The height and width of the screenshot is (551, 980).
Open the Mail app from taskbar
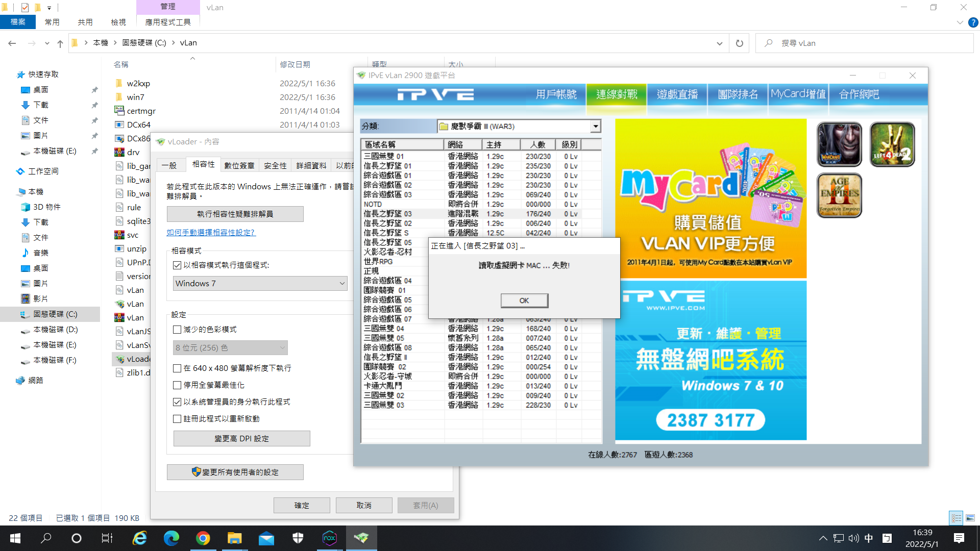click(266, 538)
